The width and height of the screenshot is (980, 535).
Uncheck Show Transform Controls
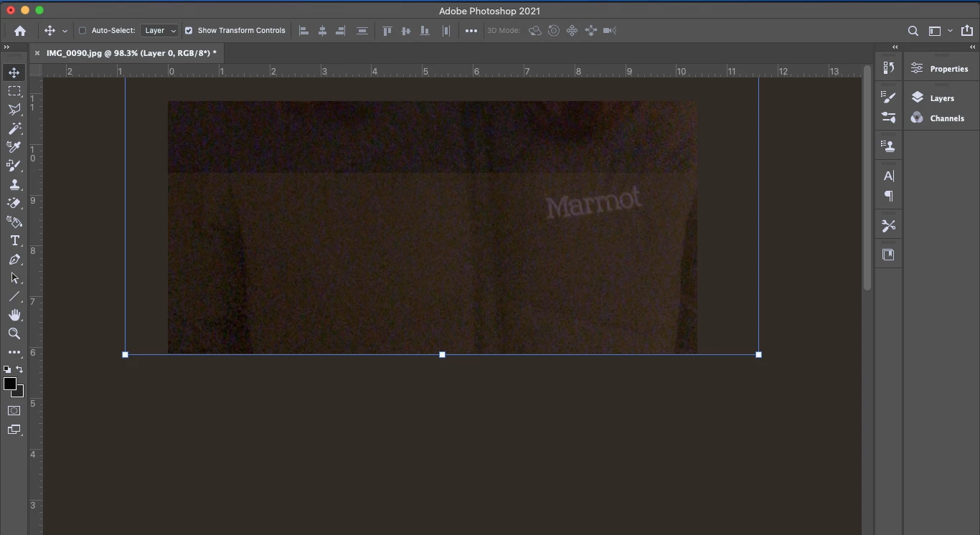[189, 31]
